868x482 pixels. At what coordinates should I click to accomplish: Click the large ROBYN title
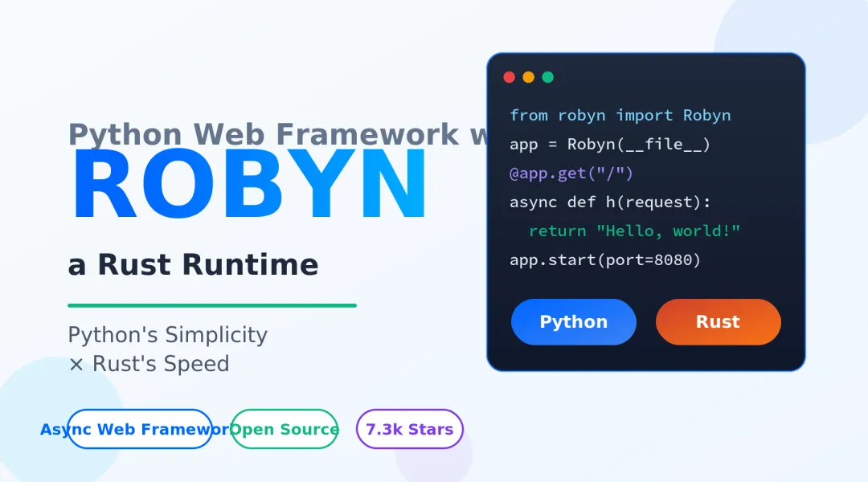point(249,184)
